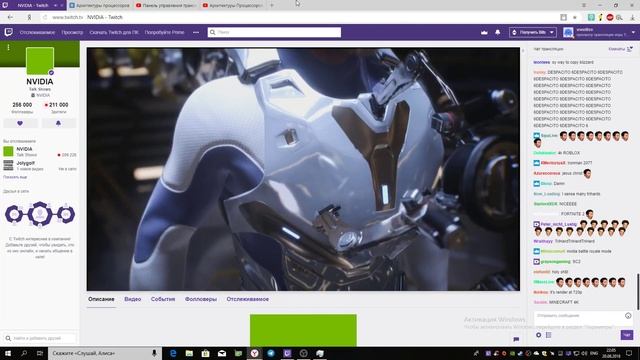Click the stream video player
The height and width of the screenshot is (360, 640).
point(303,169)
